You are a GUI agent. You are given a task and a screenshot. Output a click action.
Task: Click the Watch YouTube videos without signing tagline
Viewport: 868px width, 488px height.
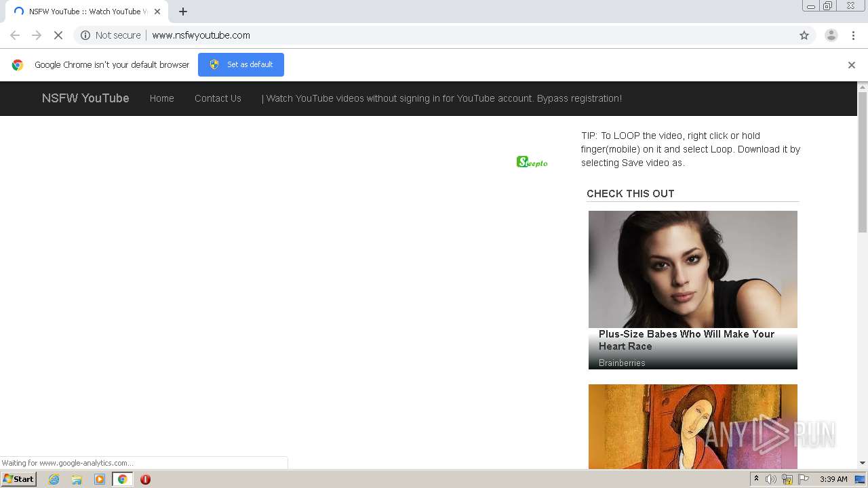441,98
